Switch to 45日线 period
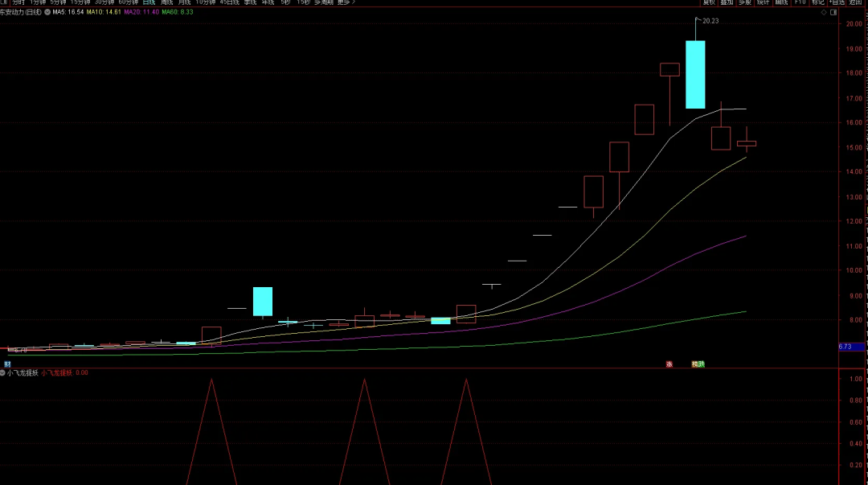The image size is (868, 485). point(230,2)
